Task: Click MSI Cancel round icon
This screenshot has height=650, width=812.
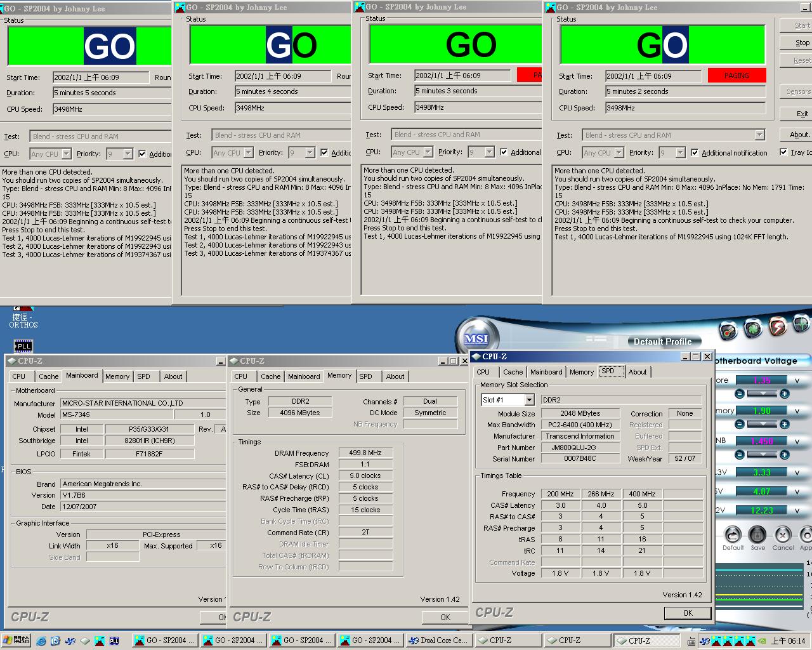Action: [x=783, y=534]
